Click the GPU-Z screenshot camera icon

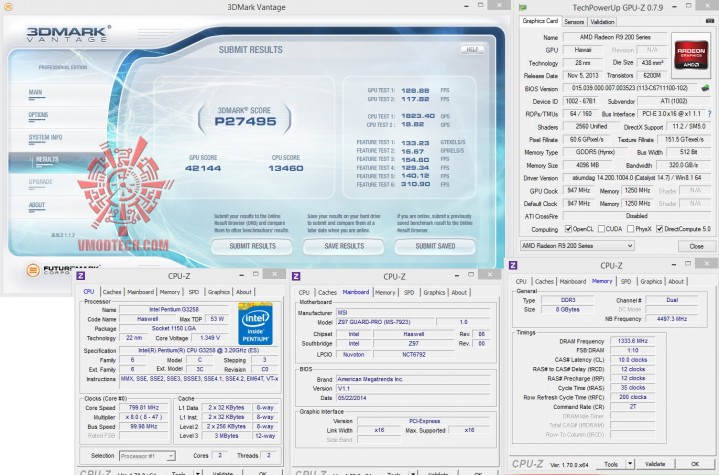tap(710, 21)
